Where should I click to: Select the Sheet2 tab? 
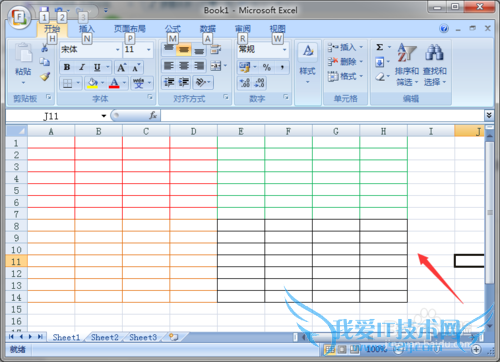click(x=105, y=337)
